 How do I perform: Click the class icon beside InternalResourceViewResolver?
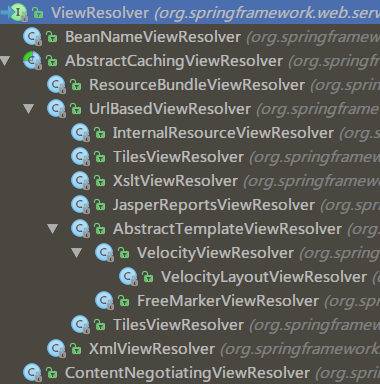[80, 133]
